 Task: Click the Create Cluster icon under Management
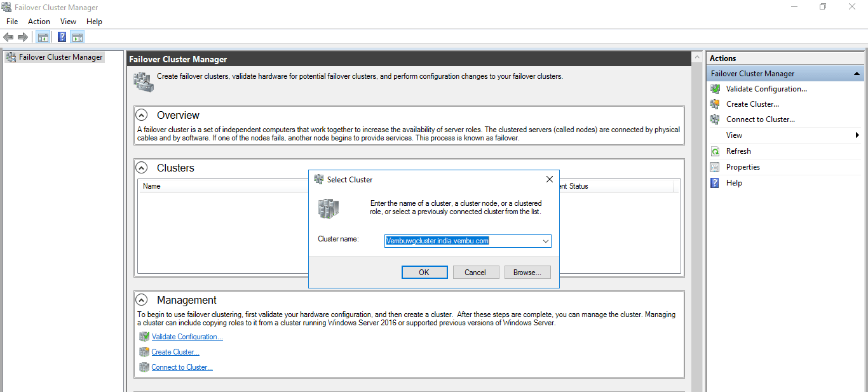coord(144,352)
